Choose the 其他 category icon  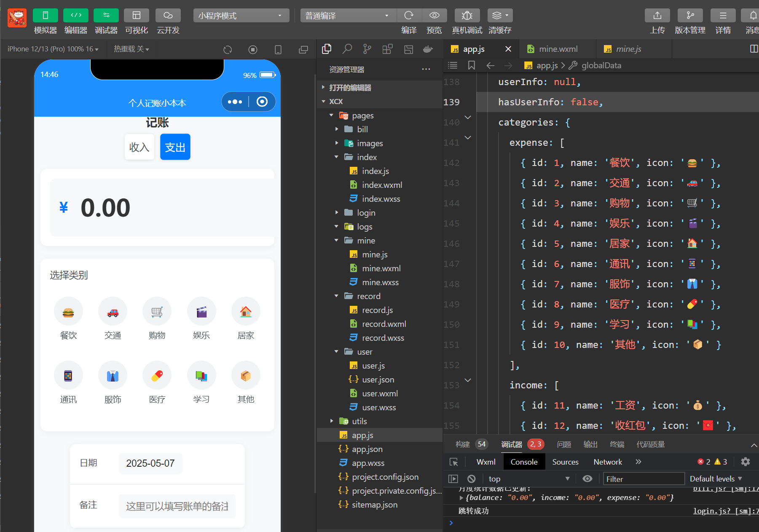[246, 376]
